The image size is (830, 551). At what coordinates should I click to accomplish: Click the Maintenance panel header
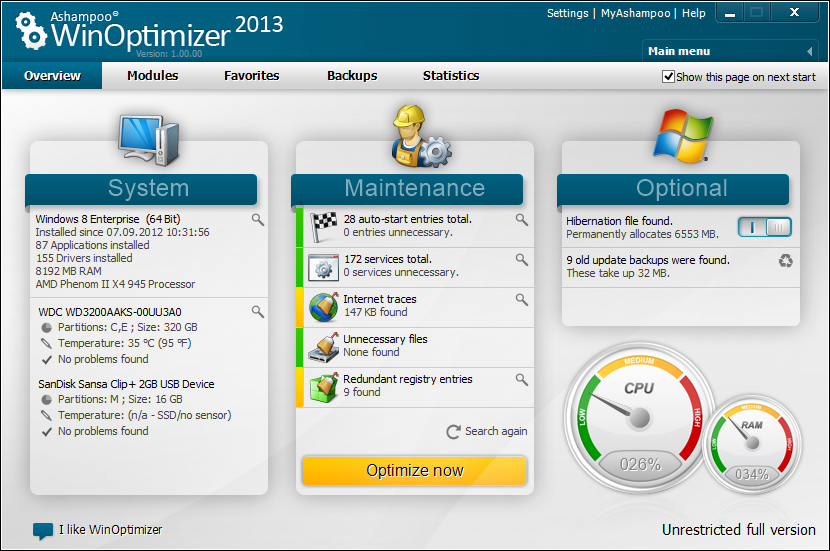point(407,189)
